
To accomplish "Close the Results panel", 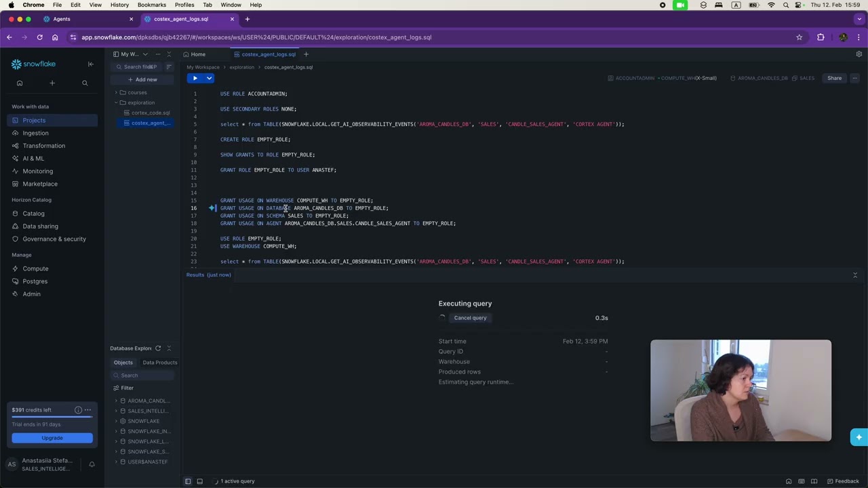I will click(x=855, y=275).
